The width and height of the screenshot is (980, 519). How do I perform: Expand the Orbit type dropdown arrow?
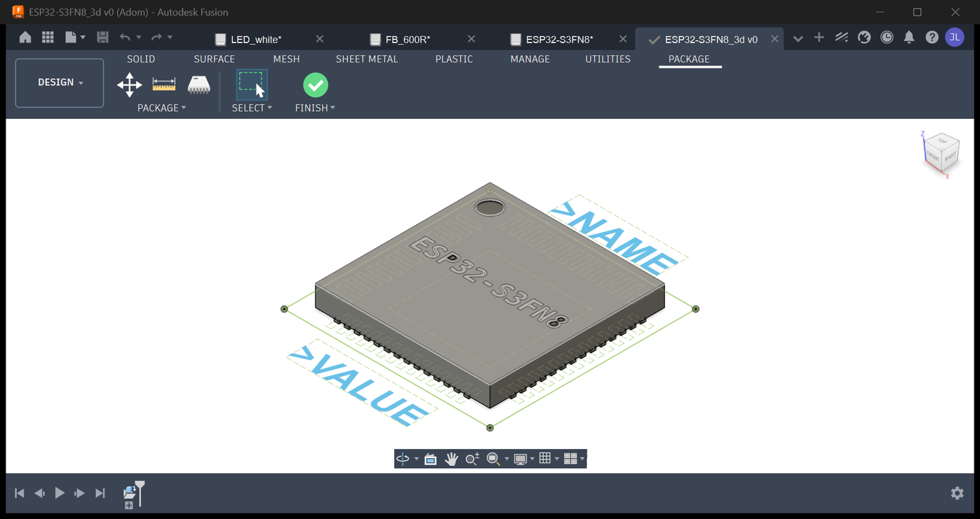point(416,459)
